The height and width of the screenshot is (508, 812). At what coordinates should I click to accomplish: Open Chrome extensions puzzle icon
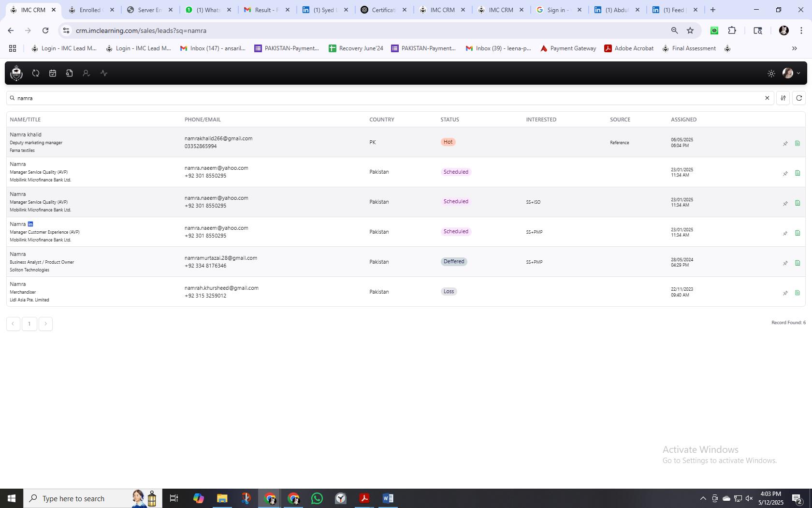(732, 30)
